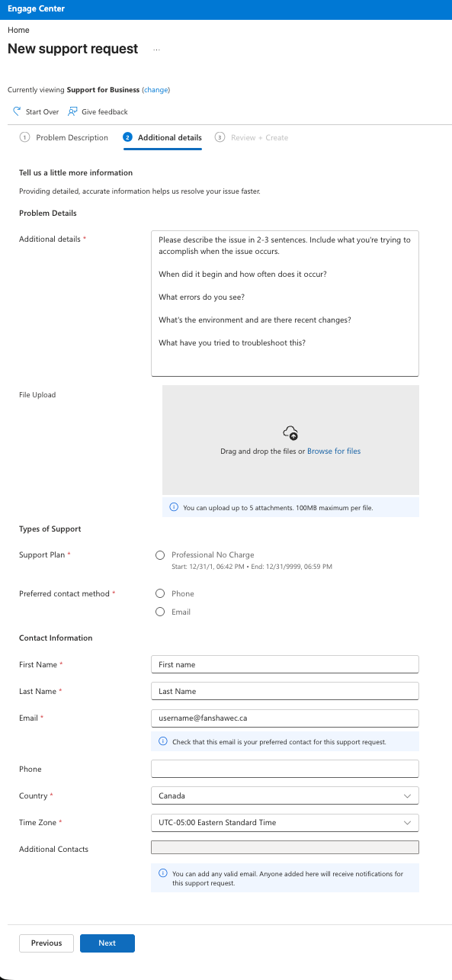Click into the First Name field

click(x=285, y=664)
